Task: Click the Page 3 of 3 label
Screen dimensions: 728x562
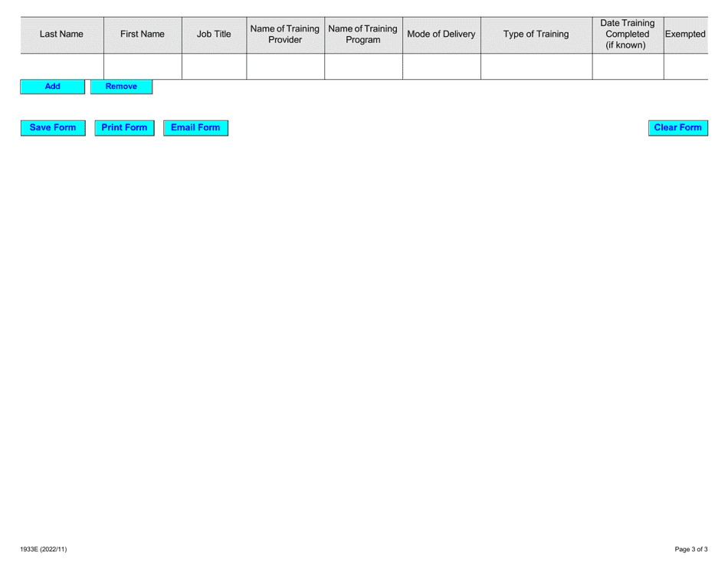Action: pos(691,549)
